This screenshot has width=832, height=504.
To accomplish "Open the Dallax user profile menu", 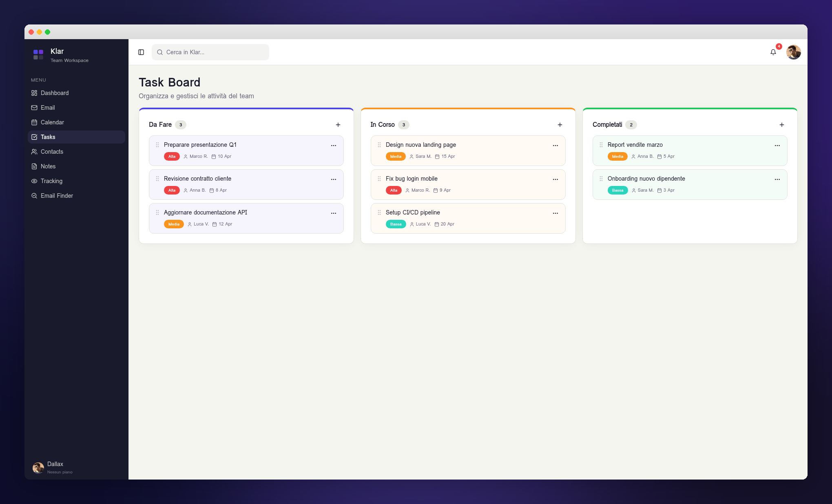I will tap(55, 467).
